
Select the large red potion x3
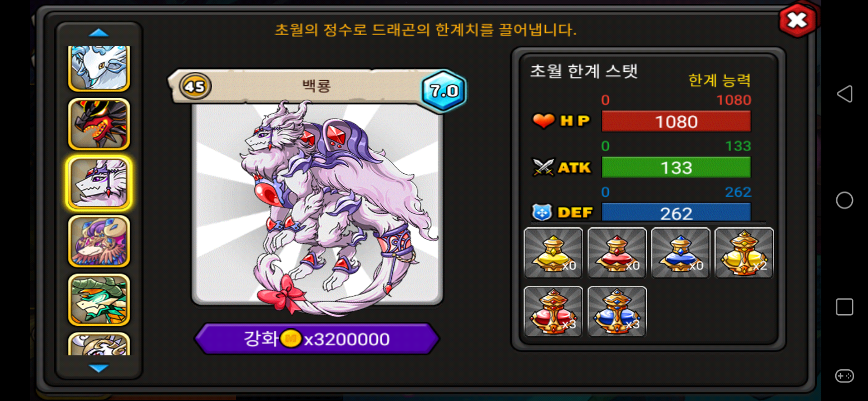click(x=553, y=311)
